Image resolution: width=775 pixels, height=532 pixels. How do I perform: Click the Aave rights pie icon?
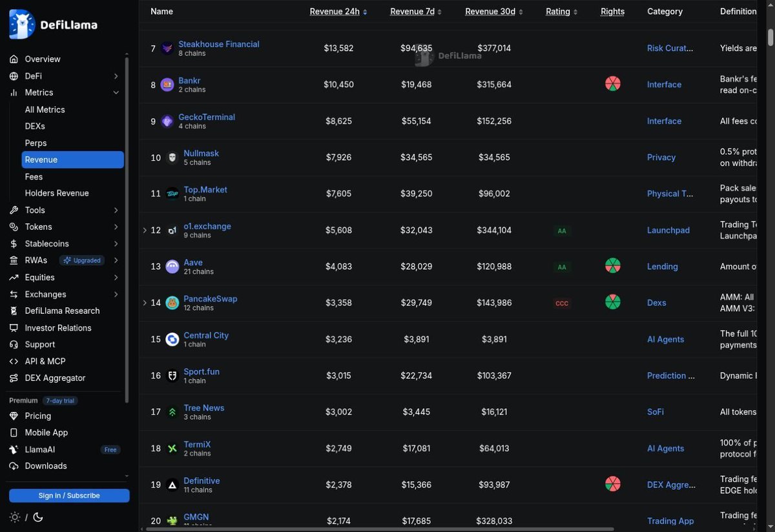click(613, 265)
